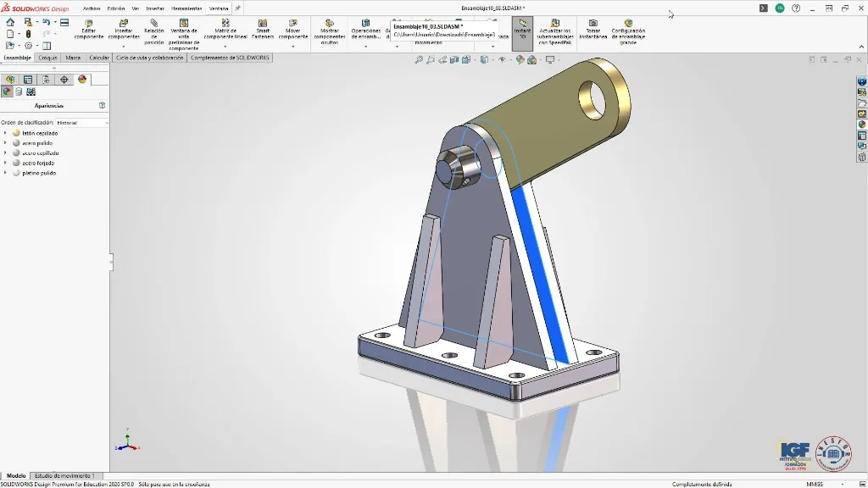The height and width of the screenshot is (488, 868).
Task: Click green user account badge
Action: click(780, 8)
